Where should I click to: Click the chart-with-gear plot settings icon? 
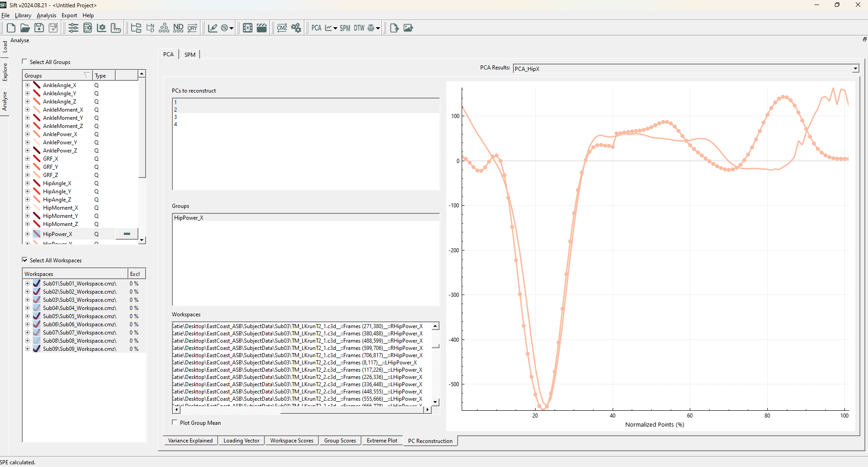pos(102,28)
